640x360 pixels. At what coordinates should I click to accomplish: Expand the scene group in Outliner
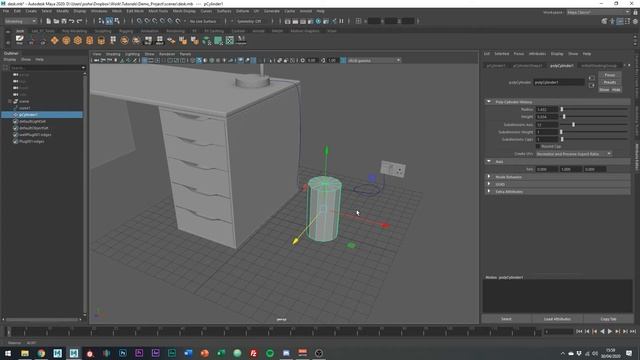(x=10, y=101)
